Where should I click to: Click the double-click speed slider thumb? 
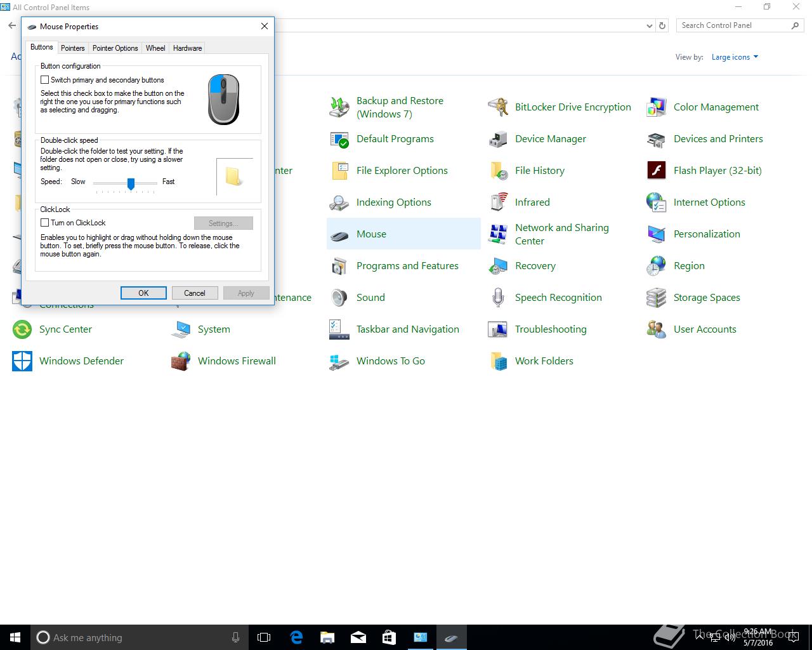click(x=131, y=183)
